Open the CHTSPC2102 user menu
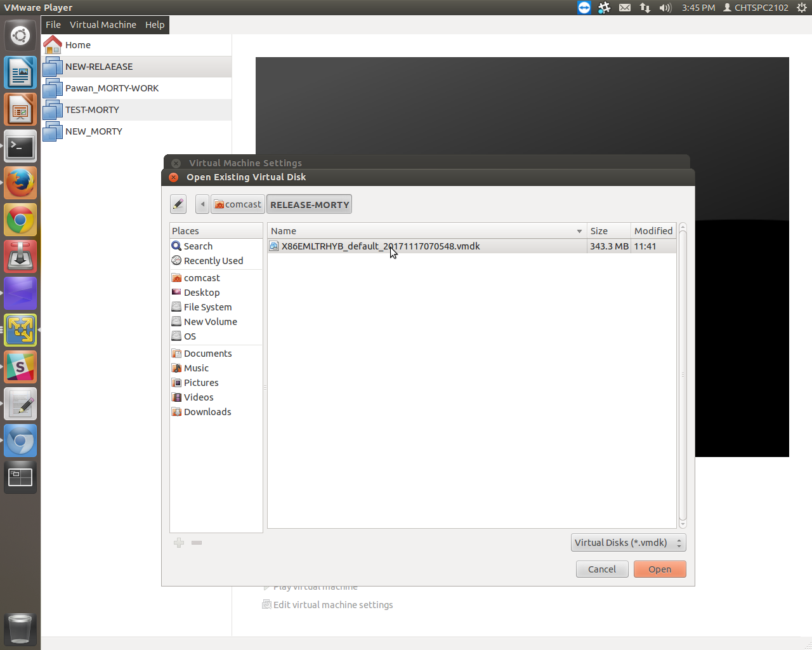Screen dimensions: 812x650 click(756, 8)
